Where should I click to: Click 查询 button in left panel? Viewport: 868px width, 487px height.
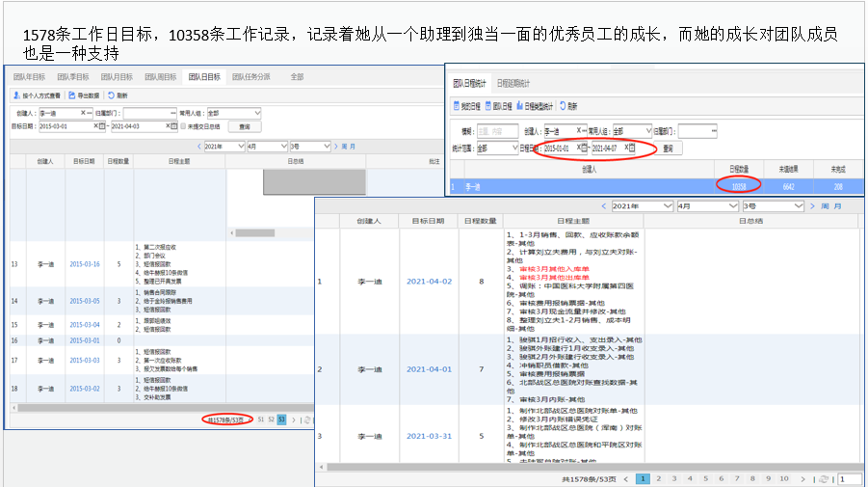(x=244, y=126)
